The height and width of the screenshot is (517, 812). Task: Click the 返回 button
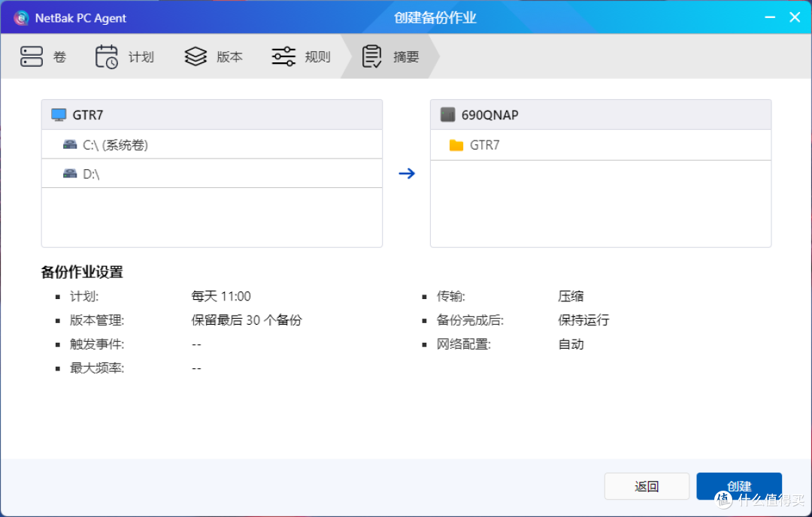[x=647, y=486]
